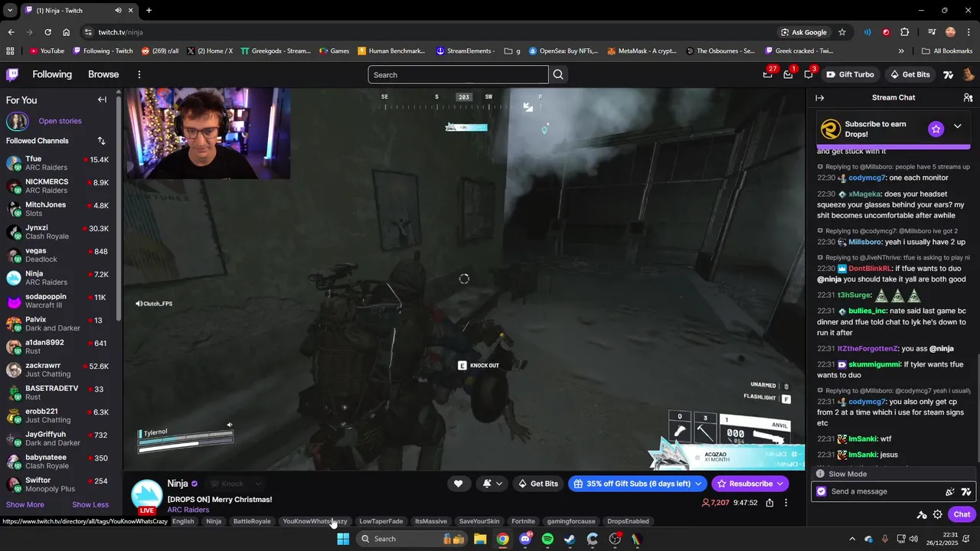Open the ARC Raiders category link under title
980x551 pixels.
[188, 510]
